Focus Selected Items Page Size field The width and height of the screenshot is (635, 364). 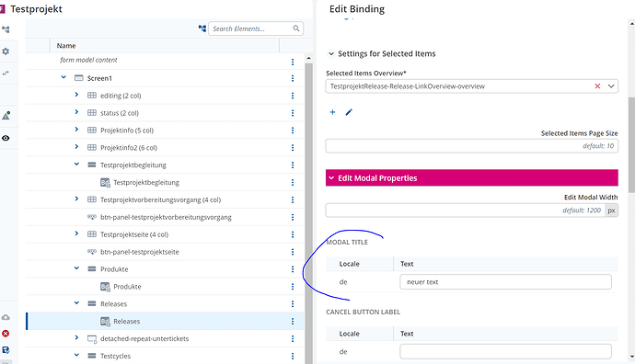[x=472, y=146]
